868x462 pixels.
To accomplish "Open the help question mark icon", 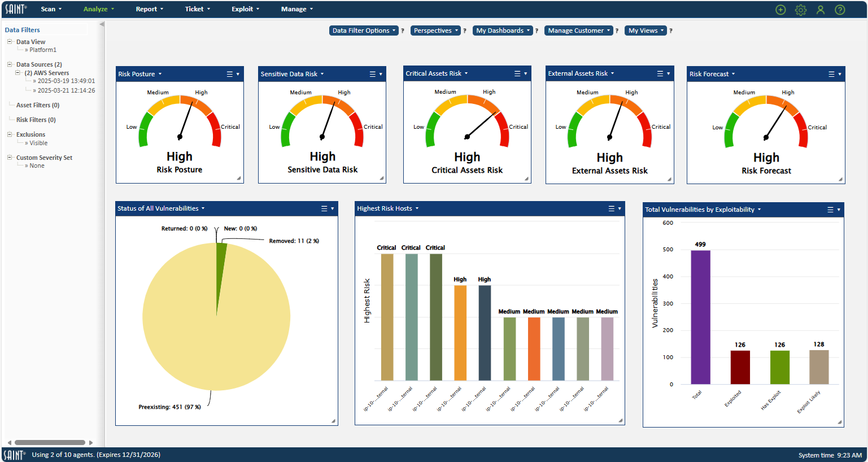I will pyautogui.click(x=840, y=10).
